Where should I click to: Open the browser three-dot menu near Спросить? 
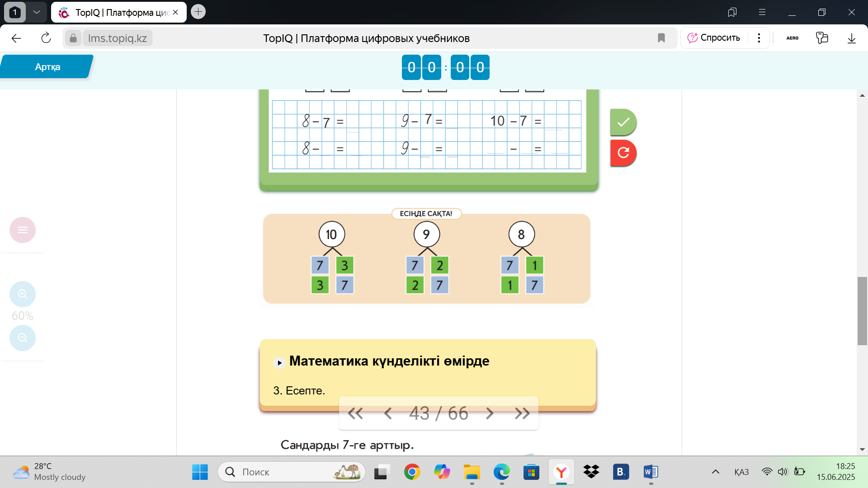[x=759, y=38]
